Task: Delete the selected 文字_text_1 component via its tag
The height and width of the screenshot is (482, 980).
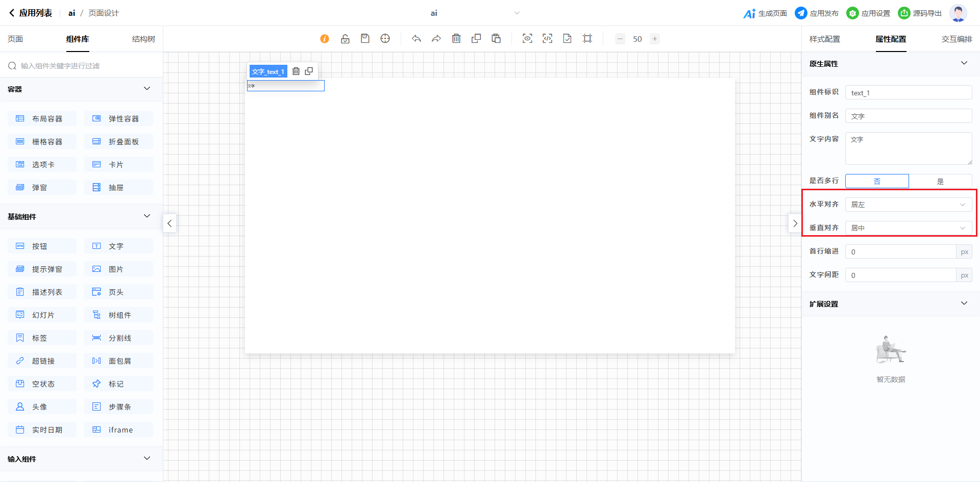Action: [296, 71]
